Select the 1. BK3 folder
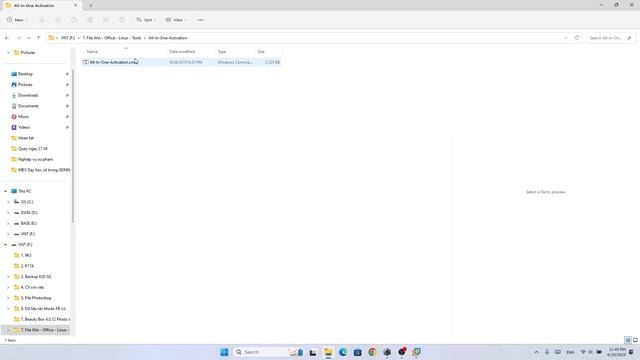Screen dimensions: 640x360 coord(26,255)
